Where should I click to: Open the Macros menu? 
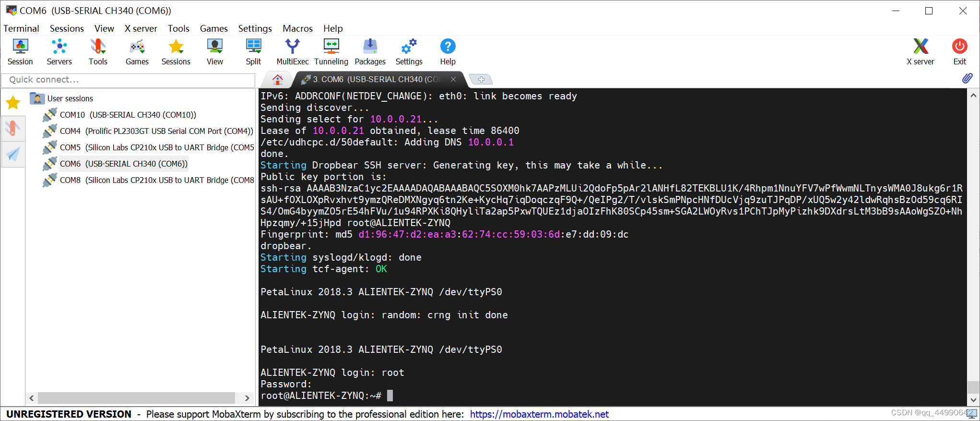click(x=297, y=28)
